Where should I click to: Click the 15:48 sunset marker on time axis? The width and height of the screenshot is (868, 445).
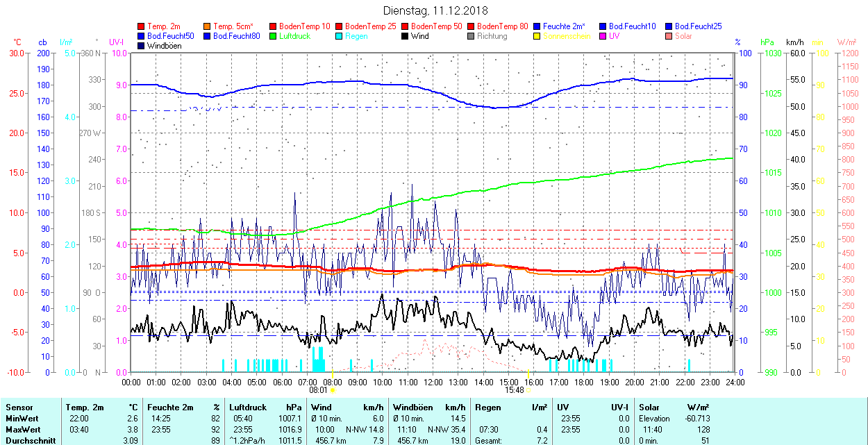[515, 389]
